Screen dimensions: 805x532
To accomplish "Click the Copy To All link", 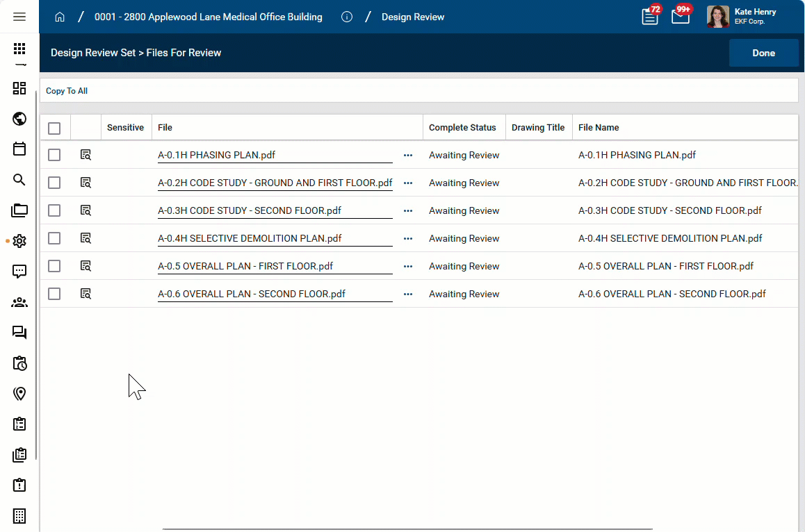I will click(67, 91).
